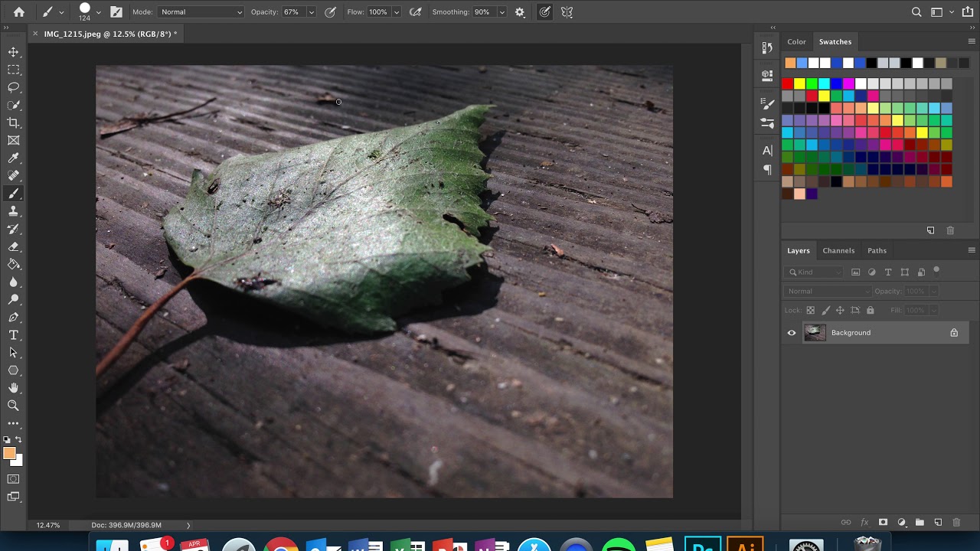
Task: Pick the red swatch in Swatches
Action: click(788, 83)
